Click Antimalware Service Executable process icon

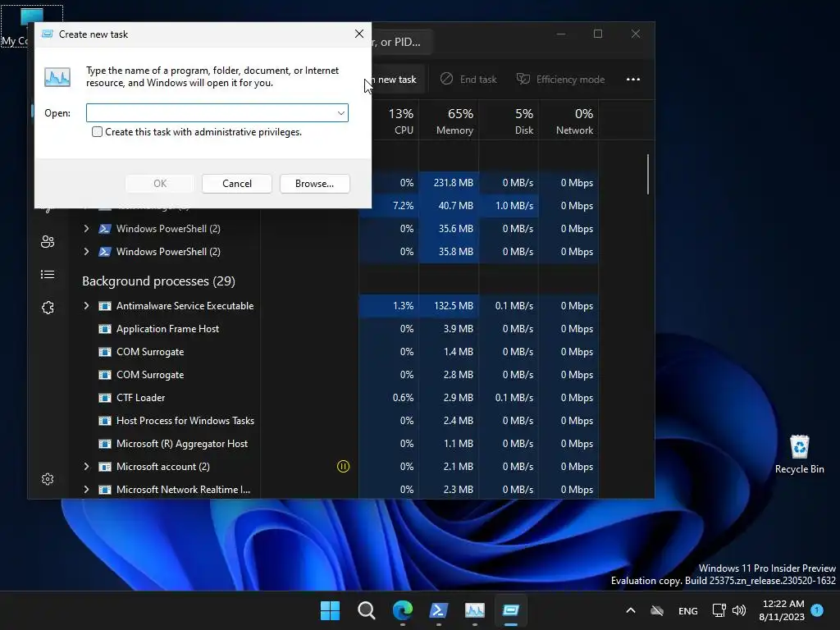(x=105, y=306)
